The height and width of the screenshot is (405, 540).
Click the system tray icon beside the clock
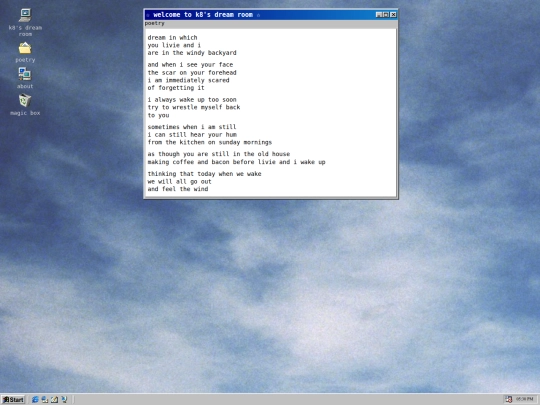(509, 399)
